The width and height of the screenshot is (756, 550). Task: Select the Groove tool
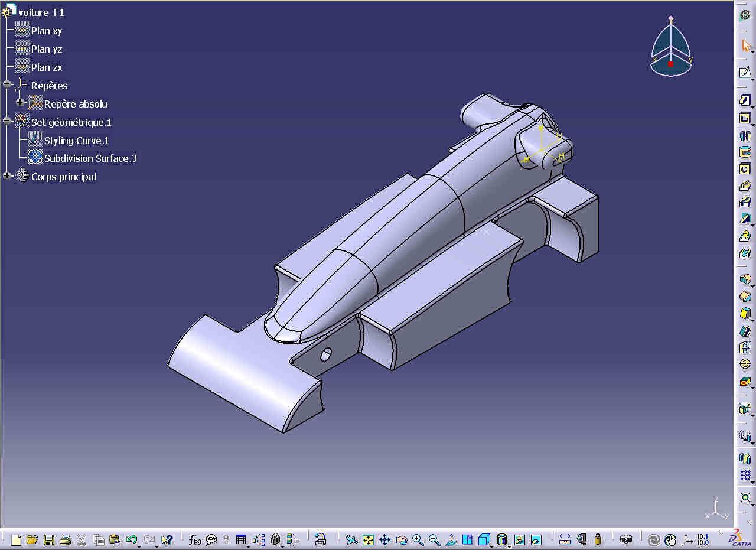(x=745, y=152)
